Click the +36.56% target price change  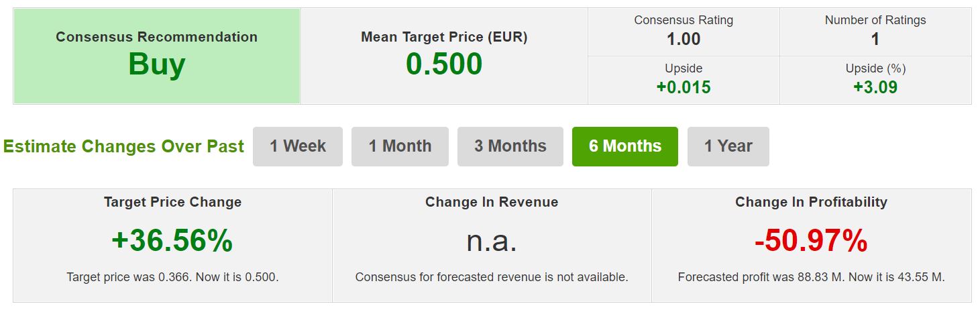click(x=172, y=240)
